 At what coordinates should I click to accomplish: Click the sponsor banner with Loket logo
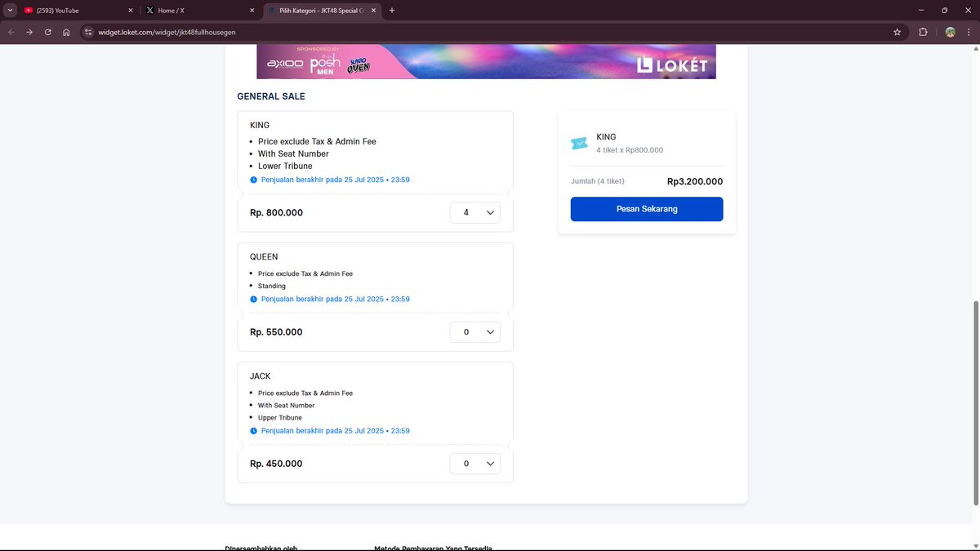486,62
